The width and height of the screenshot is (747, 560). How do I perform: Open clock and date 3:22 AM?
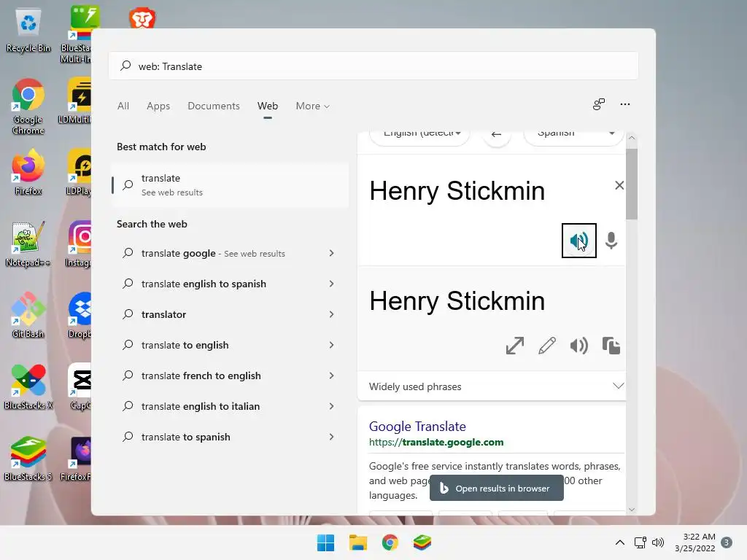(x=695, y=542)
